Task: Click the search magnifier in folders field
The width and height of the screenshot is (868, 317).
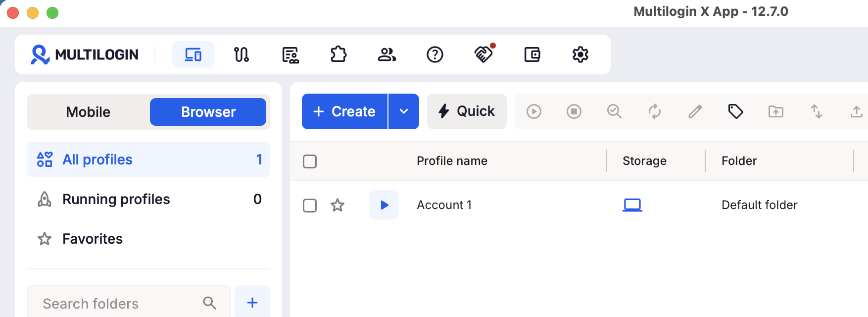Action: (210, 303)
